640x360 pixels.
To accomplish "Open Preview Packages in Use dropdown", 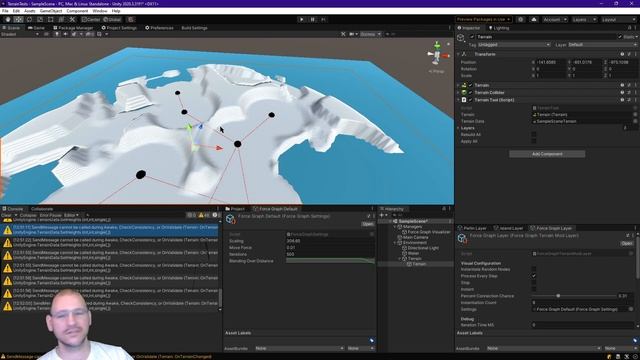I will pyautogui.click(x=483, y=19).
